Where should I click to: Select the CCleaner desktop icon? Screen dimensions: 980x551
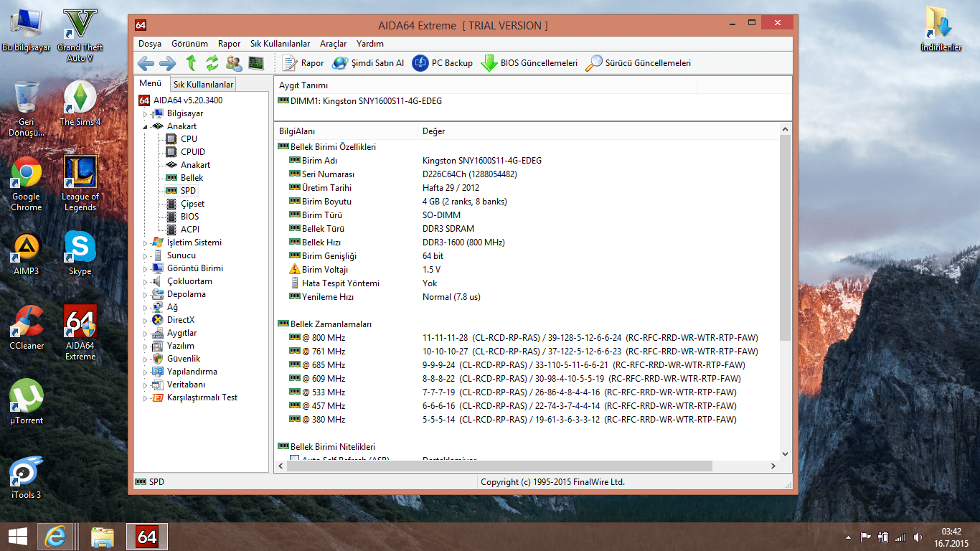[x=27, y=328]
